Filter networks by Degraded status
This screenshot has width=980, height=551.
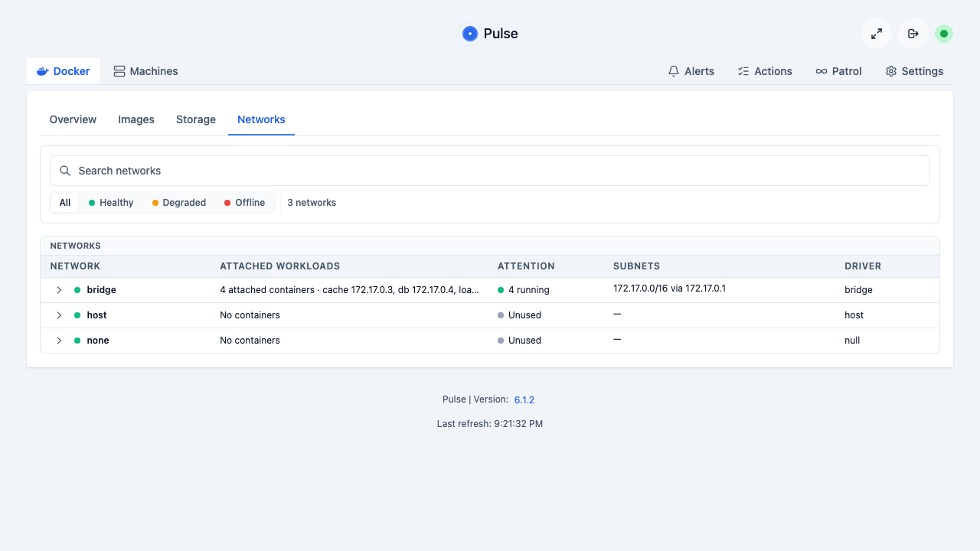tap(179, 203)
